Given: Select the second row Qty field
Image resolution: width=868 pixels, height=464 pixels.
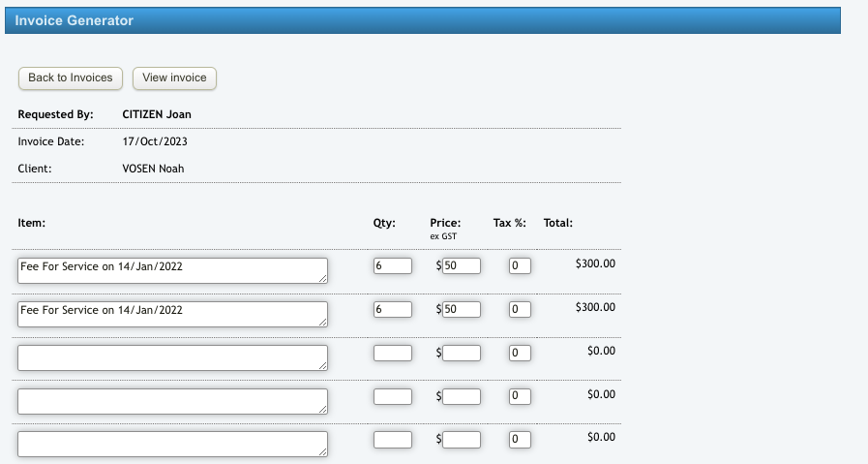Looking at the screenshot, I should 393,309.
